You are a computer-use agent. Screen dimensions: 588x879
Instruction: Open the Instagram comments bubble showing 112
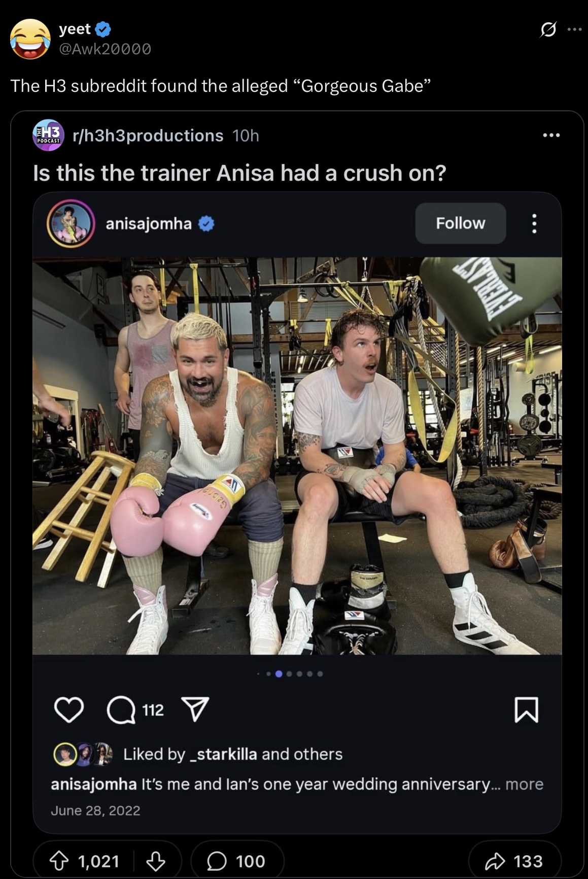[135, 709]
